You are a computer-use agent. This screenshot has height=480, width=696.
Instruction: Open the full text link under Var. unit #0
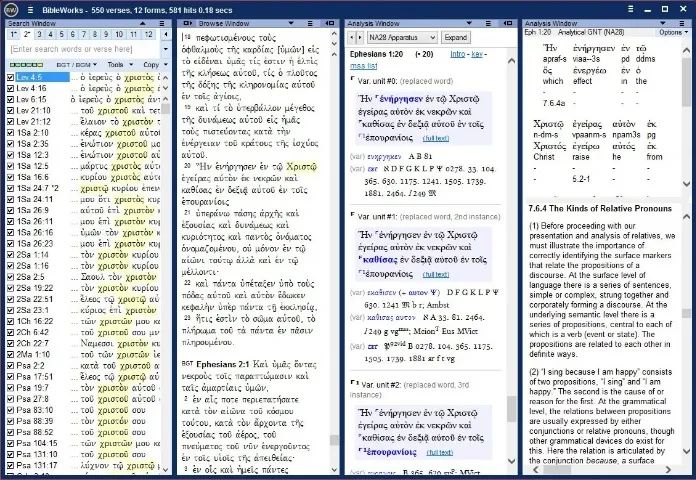point(435,139)
